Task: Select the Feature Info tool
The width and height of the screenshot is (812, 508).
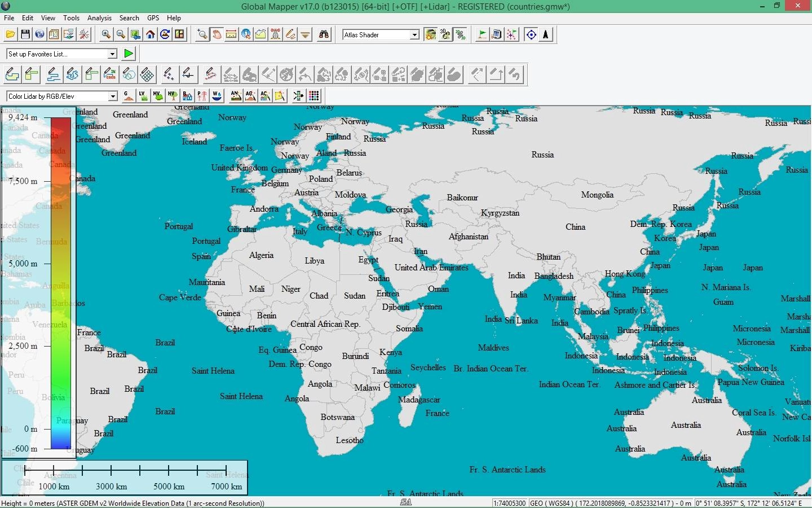Action: tap(246, 34)
